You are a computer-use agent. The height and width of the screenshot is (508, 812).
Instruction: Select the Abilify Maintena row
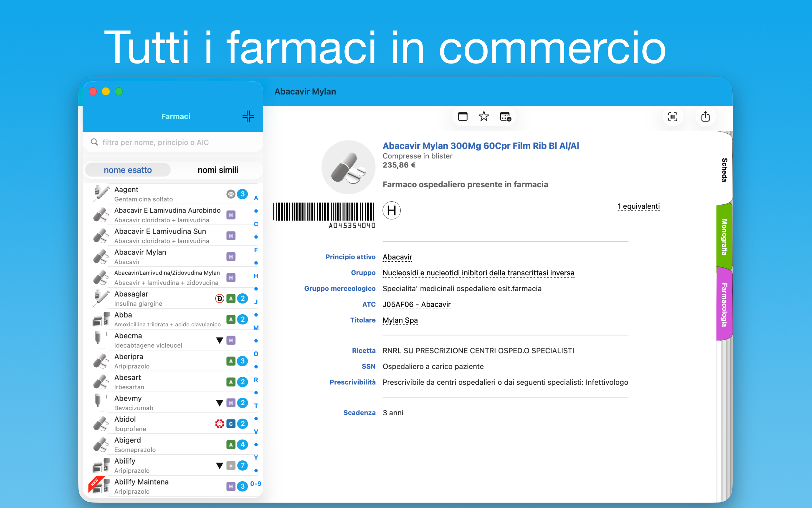(170, 486)
